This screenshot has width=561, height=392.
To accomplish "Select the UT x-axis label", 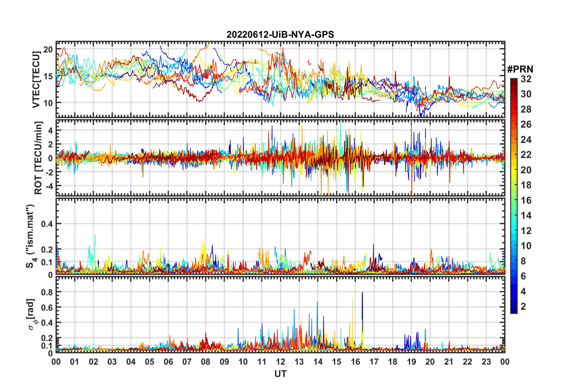I will (280, 374).
